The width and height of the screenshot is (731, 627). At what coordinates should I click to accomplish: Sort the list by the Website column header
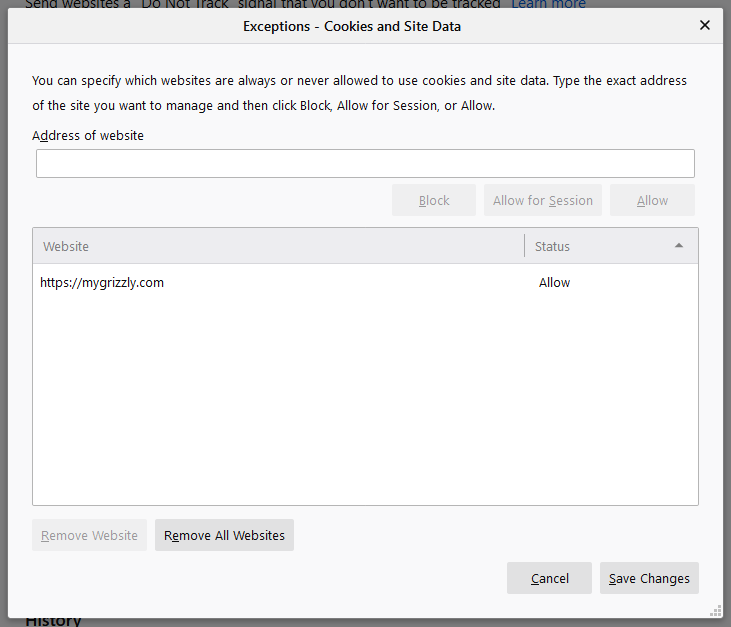pos(278,246)
